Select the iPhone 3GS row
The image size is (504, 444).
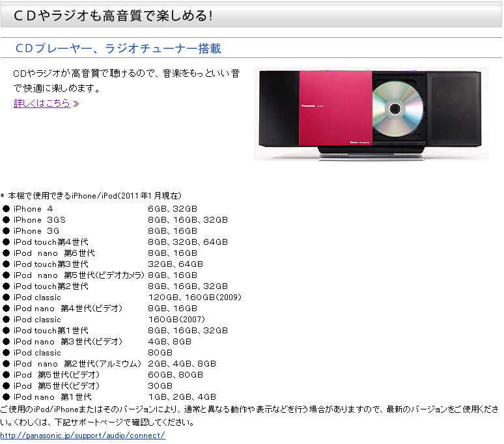[115, 220]
